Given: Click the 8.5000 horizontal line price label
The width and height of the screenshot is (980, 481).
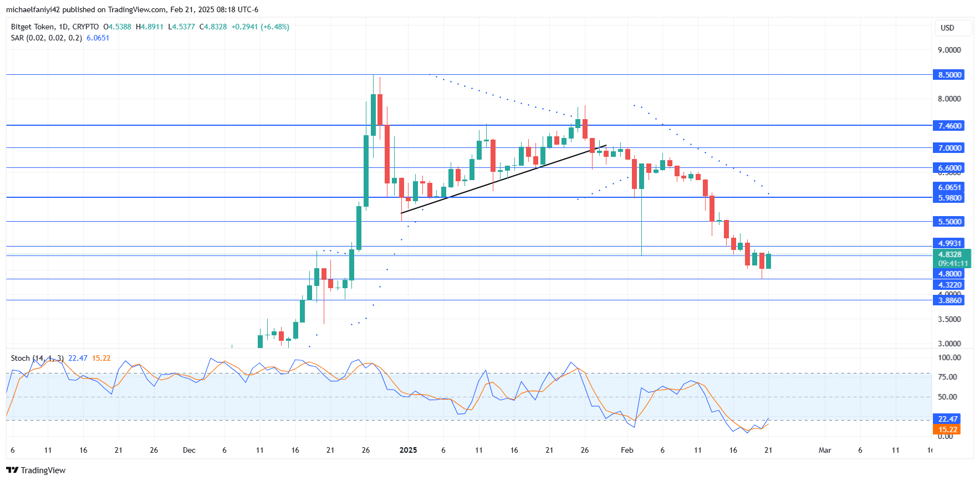Looking at the screenshot, I should click(950, 75).
